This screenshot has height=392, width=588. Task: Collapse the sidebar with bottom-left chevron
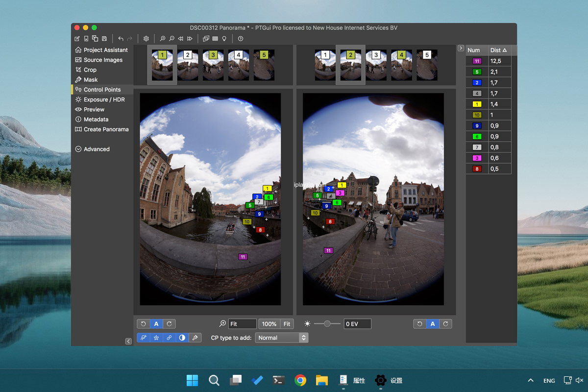click(128, 341)
